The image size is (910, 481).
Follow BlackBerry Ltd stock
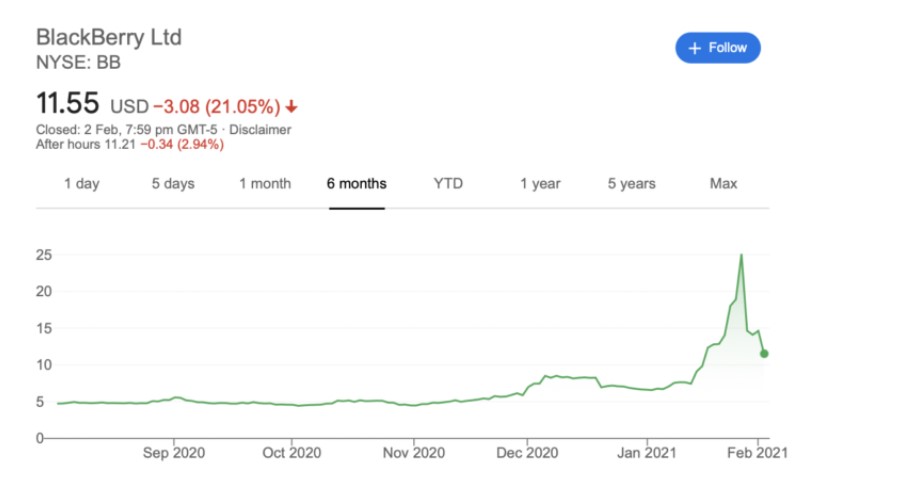718,48
